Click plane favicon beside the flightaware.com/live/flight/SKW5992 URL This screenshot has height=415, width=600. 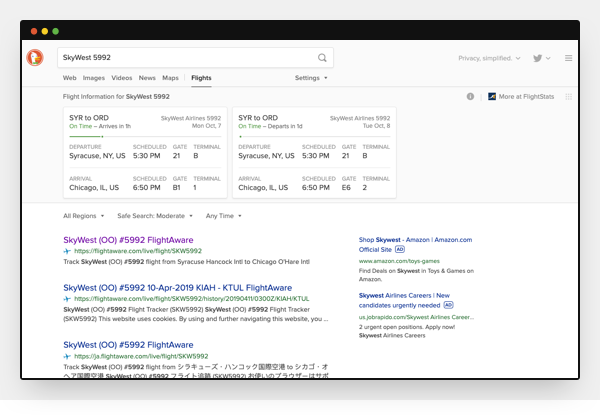point(67,251)
